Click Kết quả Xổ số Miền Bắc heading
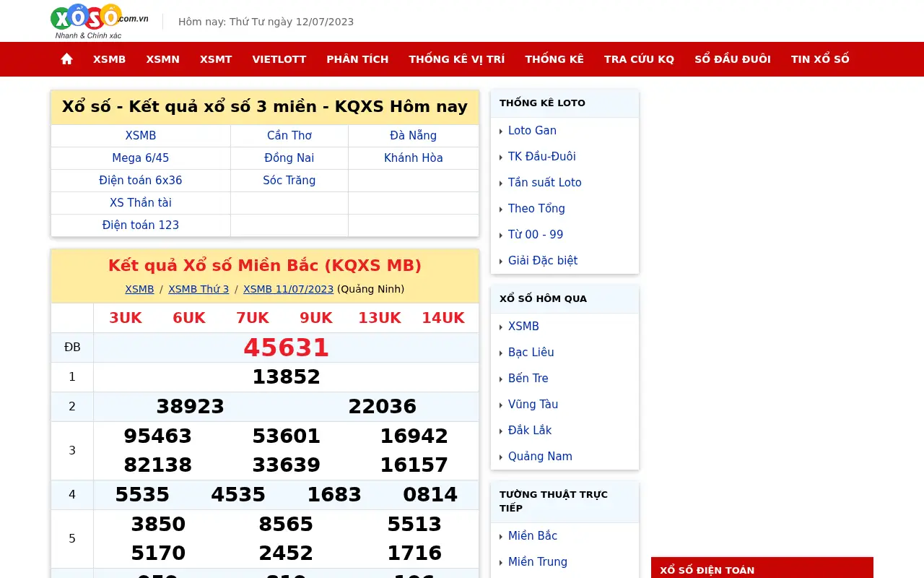The height and width of the screenshot is (578, 924). click(265, 265)
